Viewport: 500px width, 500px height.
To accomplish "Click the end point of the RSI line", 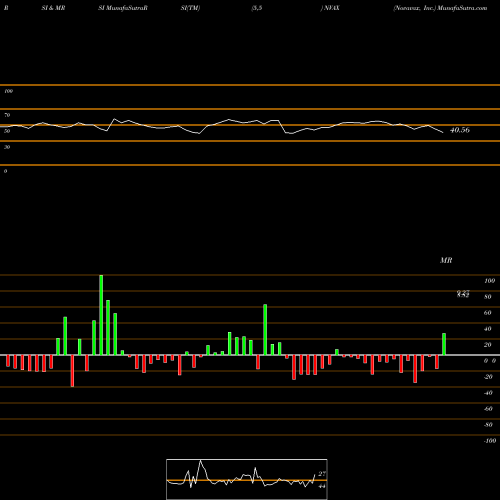I will pos(443,133).
